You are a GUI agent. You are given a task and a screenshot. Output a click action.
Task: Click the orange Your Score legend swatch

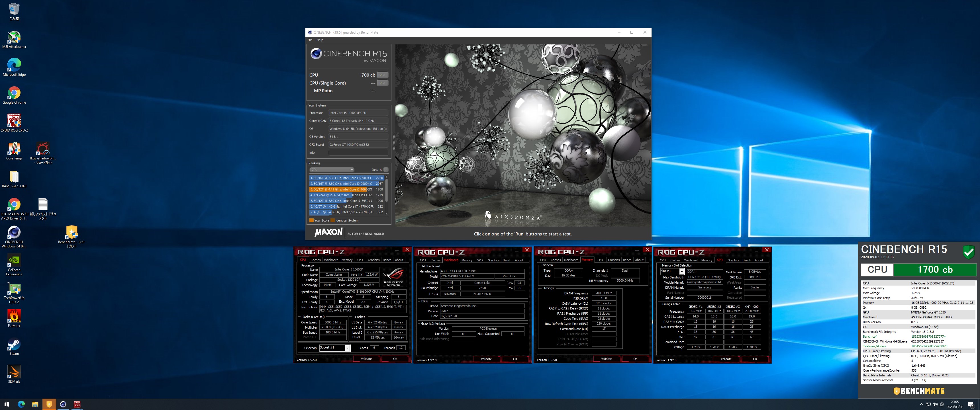(312, 220)
